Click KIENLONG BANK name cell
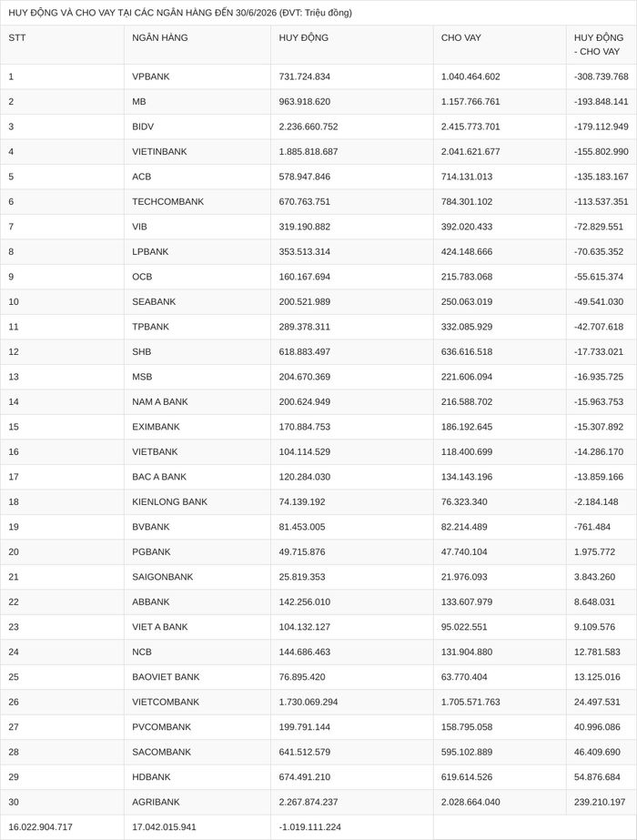Viewport: 637px width, 840px height. [169, 502]
